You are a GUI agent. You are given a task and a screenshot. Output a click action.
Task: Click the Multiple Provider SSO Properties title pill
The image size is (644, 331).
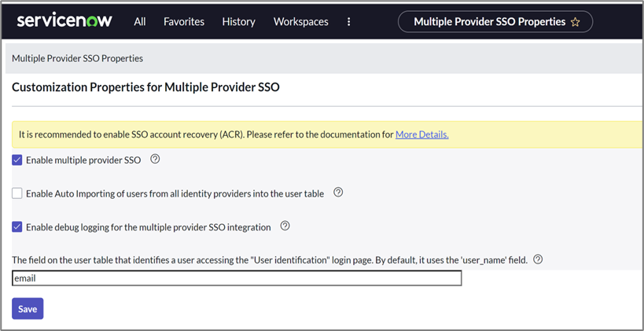pyautogui.click(x=489, y=22)
